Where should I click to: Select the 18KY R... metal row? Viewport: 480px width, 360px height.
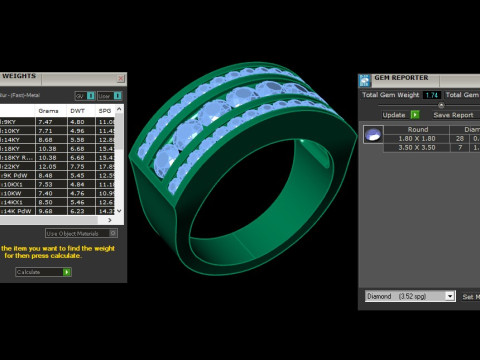pyautogui.click(x=57, y=158)
